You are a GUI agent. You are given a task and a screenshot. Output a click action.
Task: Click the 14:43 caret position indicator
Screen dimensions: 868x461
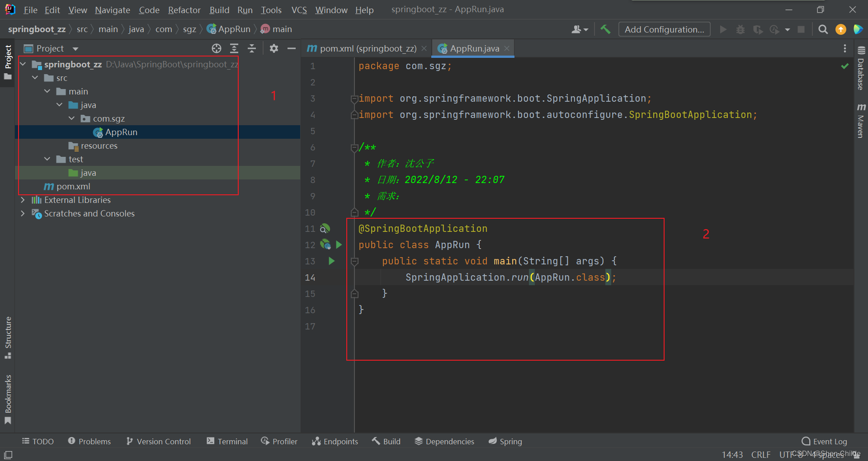(x=732, y=455)
